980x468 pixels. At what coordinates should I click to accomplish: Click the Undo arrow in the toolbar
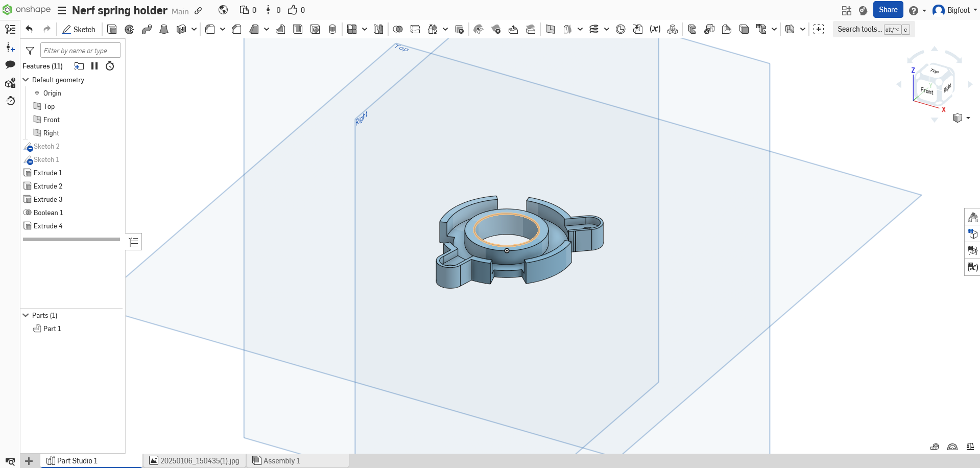(x=29, y=29)
